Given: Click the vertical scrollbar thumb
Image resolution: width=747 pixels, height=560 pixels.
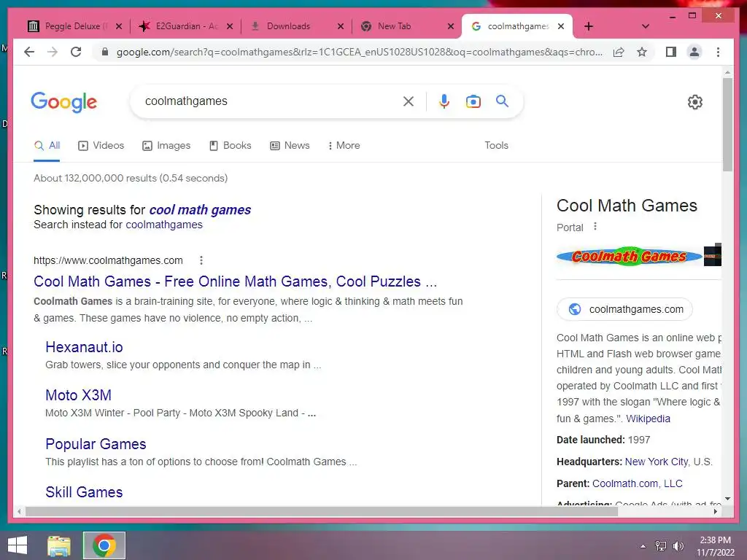Looking at the screenshot, I should coord(727,125).
